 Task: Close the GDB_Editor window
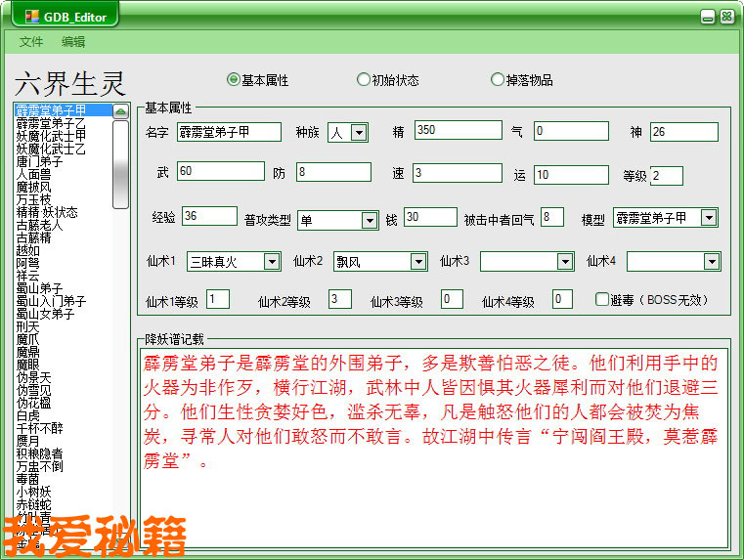pos(726,17)
